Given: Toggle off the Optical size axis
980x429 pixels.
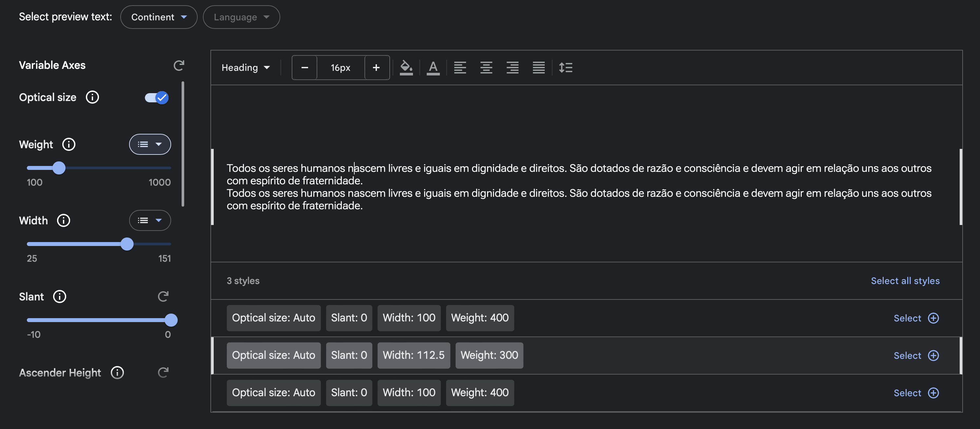Looking at the screenshot, I should click(156, 98).
